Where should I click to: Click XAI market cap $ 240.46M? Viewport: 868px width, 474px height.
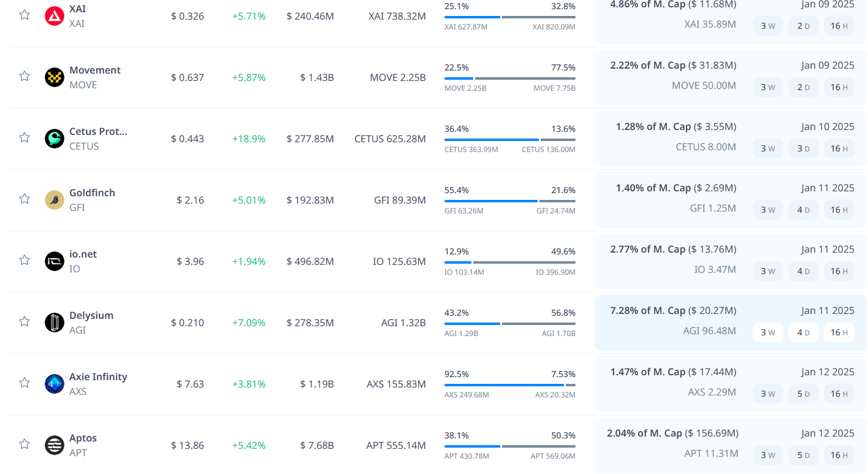[x=310, y=16]
